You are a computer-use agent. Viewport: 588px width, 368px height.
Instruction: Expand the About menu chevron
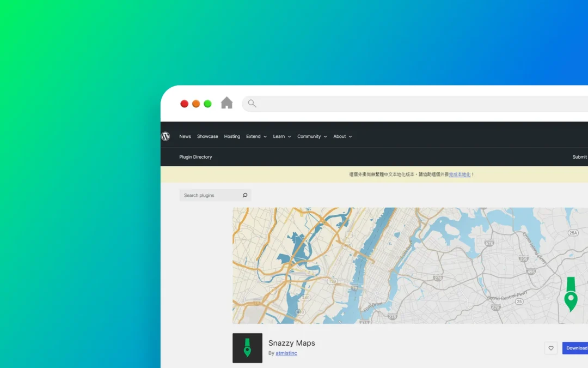pos(350,137)
